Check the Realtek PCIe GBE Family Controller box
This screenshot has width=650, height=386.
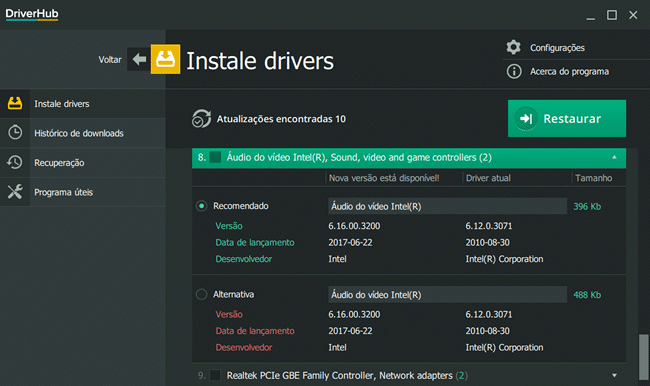[215, 375]
